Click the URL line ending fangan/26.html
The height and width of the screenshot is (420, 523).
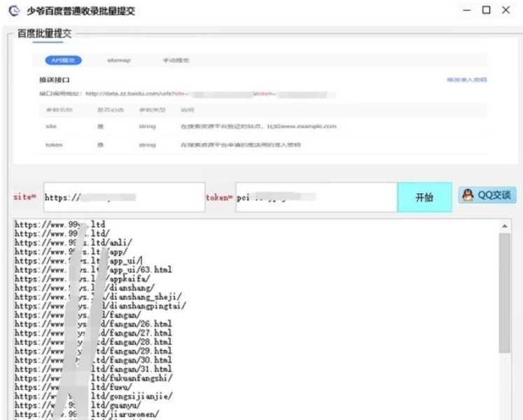(93, 323)
